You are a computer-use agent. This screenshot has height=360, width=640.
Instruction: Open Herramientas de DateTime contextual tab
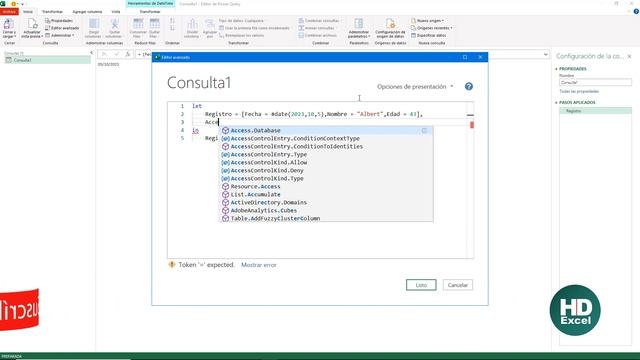tap(150, 3)
